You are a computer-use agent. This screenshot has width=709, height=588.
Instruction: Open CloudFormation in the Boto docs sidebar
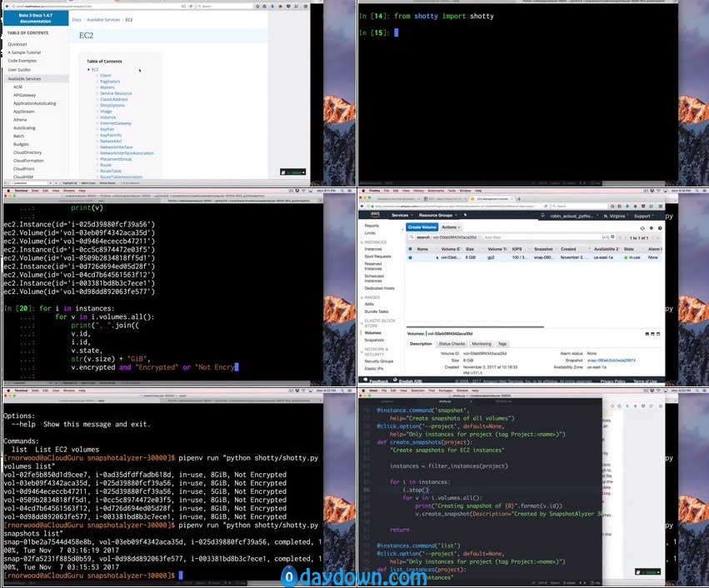pyautogui.click(x=28, y=161)
